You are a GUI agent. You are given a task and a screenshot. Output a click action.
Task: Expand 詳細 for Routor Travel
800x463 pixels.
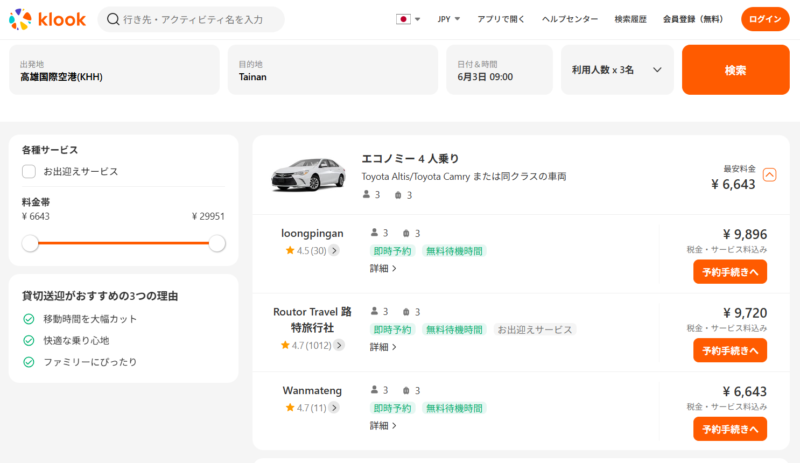point(383,347)
